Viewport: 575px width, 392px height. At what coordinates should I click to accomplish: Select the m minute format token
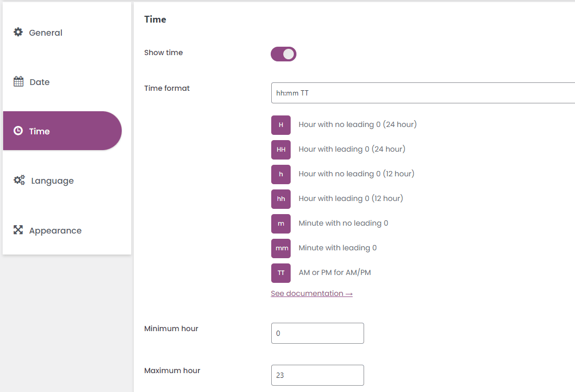coord(281,224)
